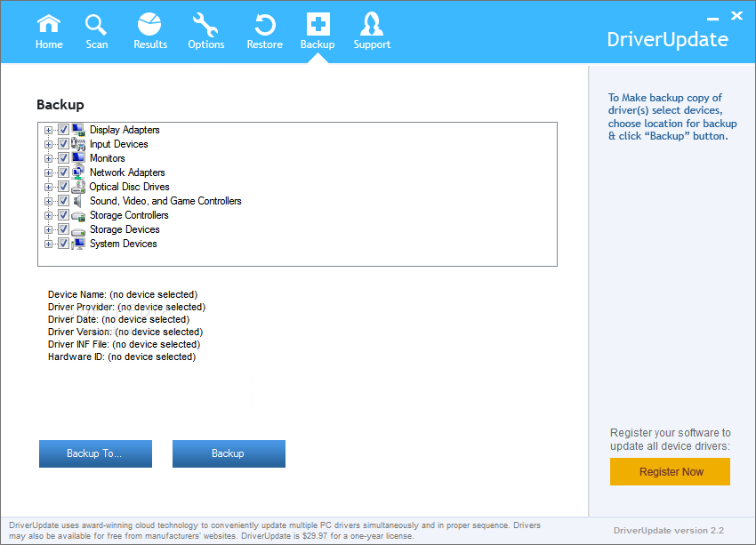Image resolution: width=756 pixels, height=545 pixels.
Task: Click the Scan magnifier icon
Action: coord(95,24)
